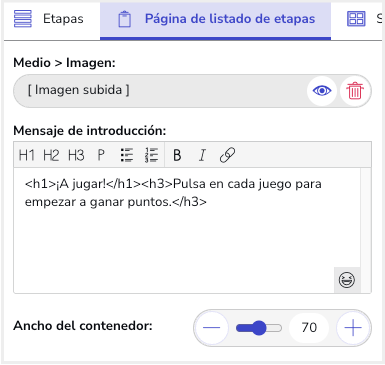The width and height of the screenshot is (385, 365).
Task: Apply H3 heading format
Action: (76, 155)
